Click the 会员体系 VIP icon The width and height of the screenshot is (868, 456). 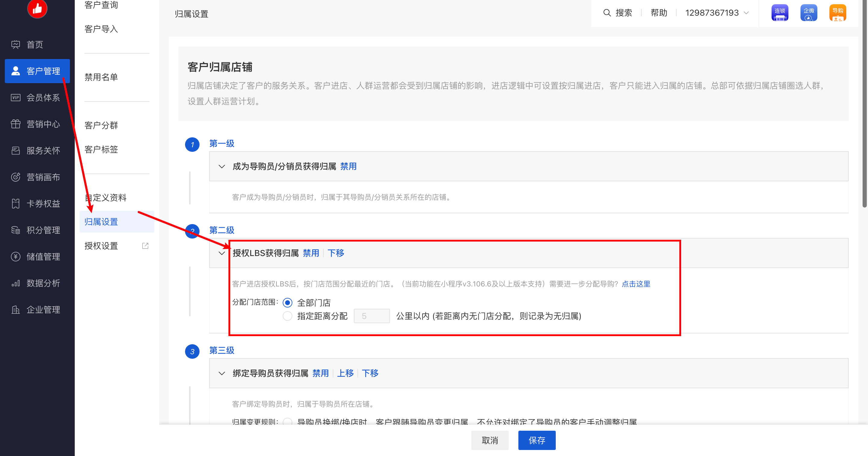coord(15,97)
